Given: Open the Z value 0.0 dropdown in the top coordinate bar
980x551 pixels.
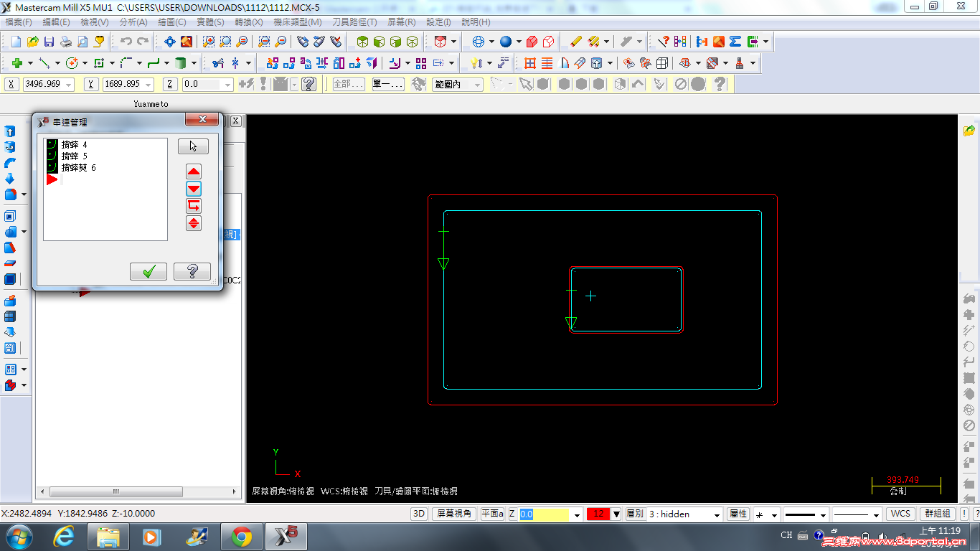Looking at the screenshot, I should (x=228, y=85).
